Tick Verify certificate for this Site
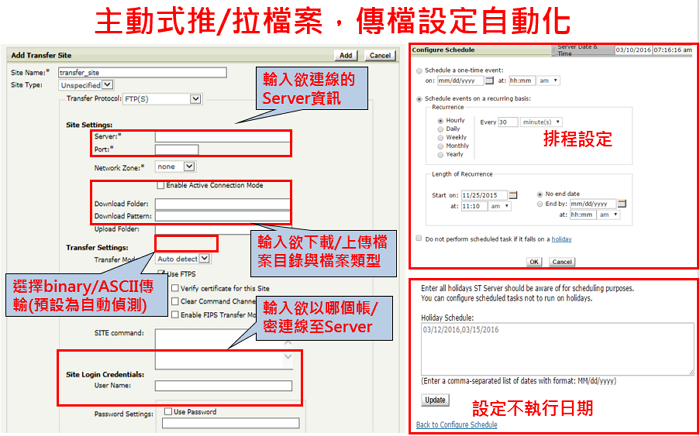 (175, 287)
